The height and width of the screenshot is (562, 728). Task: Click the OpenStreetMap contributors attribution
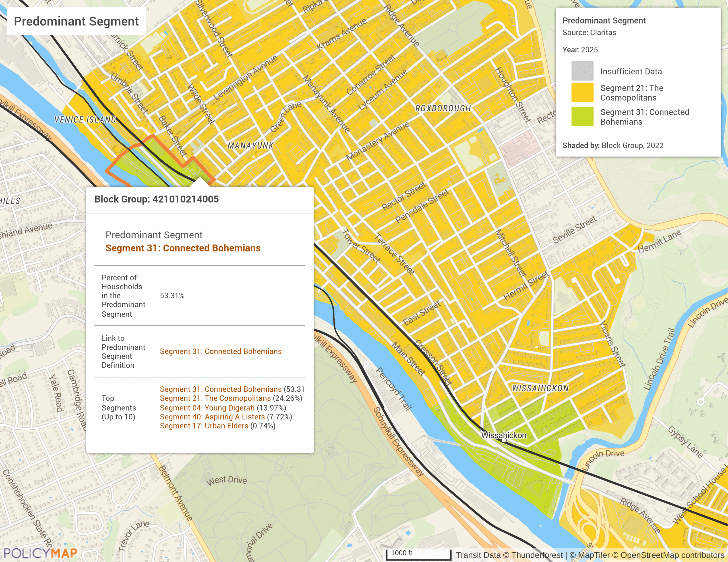[x=672, y=555]
